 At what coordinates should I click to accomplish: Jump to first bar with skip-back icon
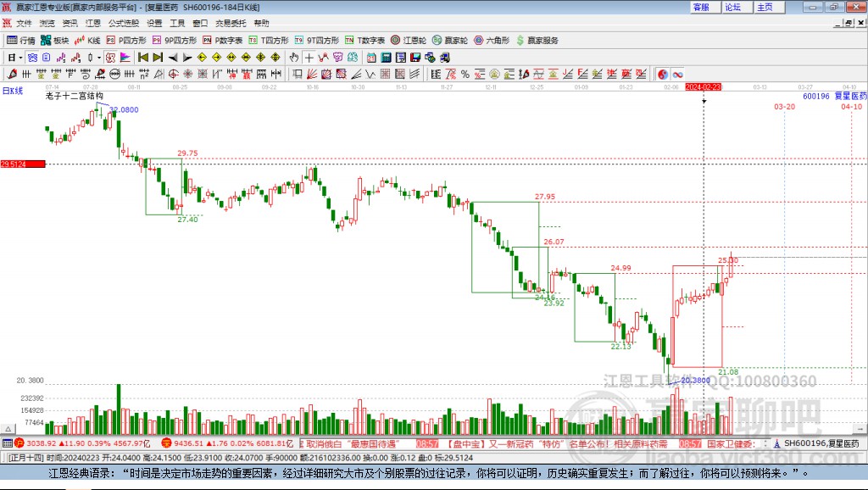tap(142, 58)
